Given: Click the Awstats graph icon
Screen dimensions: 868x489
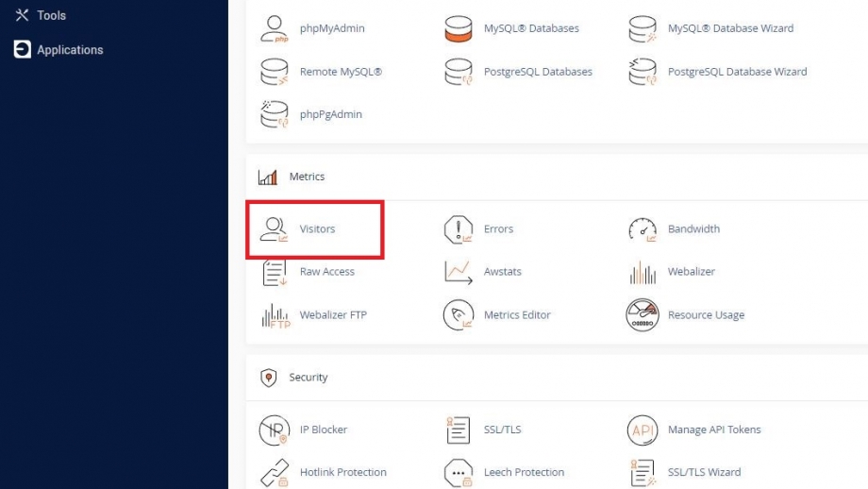Looking at the screenshot, I should click(x=459, y=272).
